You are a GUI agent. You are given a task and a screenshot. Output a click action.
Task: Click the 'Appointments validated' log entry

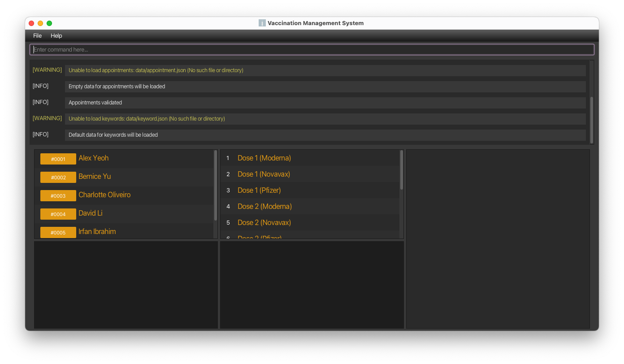pos(325,103)
